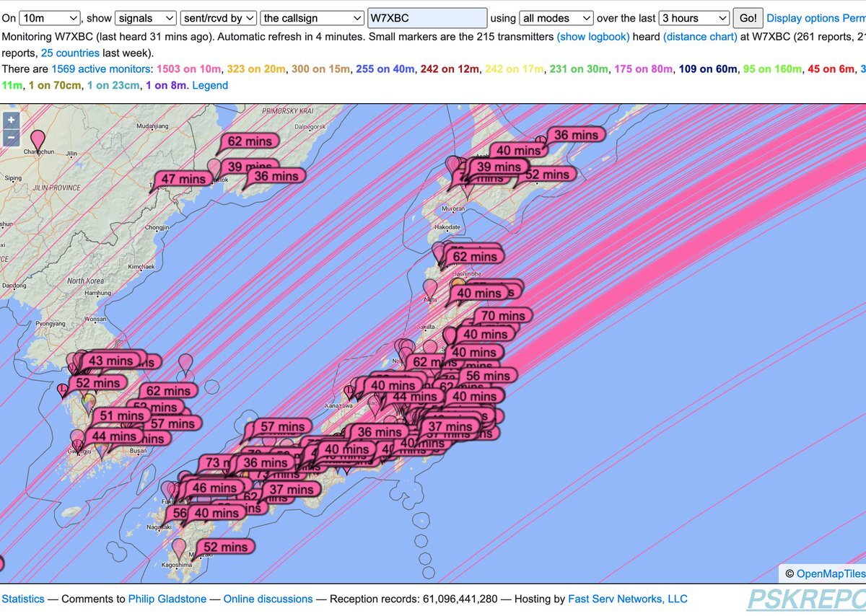866x616 pixels.
Task: Click the 25 countries link
Action: 70,53
